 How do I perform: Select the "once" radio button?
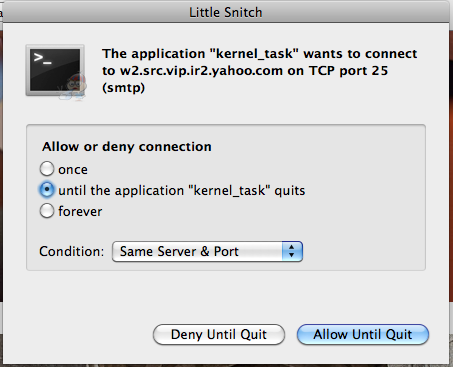click(x=47, y=169)
